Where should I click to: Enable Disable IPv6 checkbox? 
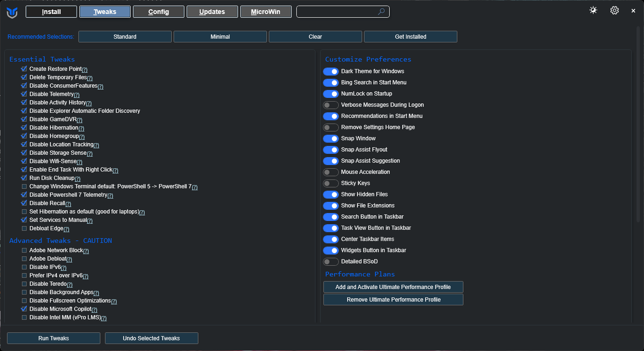[x=24, y=267]
